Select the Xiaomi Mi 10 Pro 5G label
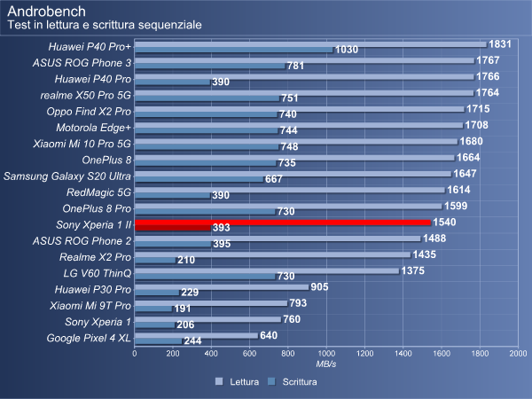 coord(82,144)
